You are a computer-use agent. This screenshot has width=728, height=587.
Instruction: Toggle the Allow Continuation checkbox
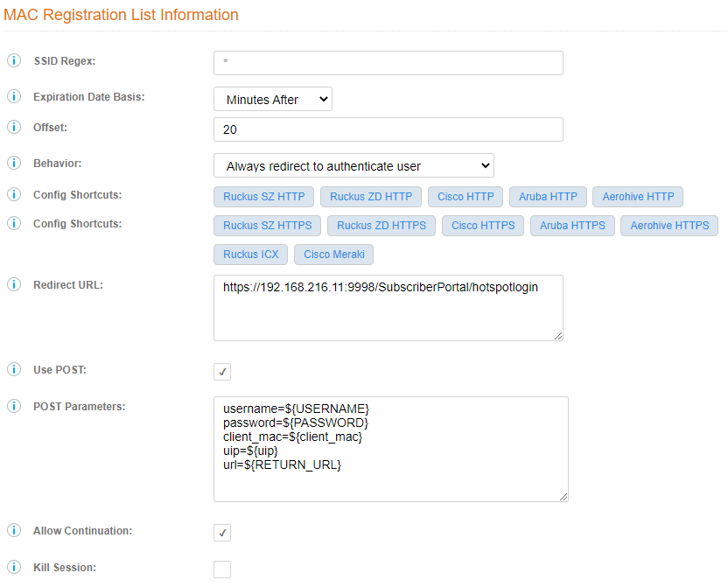pyautogui.click(x=222, y=533)
